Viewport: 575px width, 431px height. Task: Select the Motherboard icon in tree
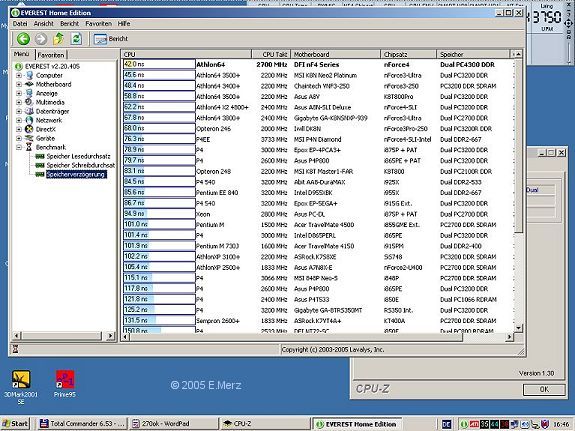tap(29, 84)
